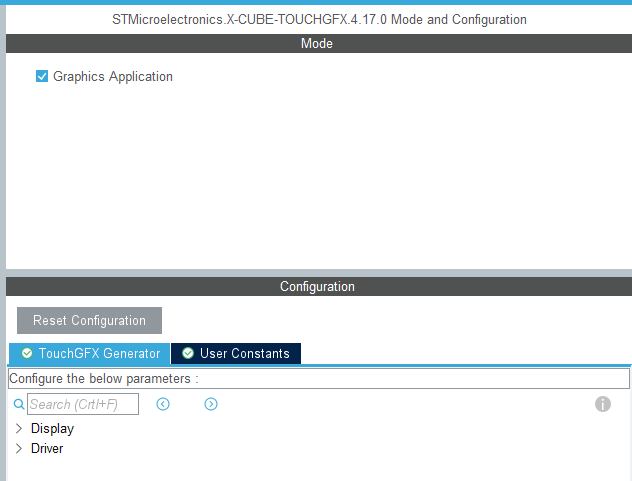Expand the Display parameter group
632x481 pixels.
[19, 428]
